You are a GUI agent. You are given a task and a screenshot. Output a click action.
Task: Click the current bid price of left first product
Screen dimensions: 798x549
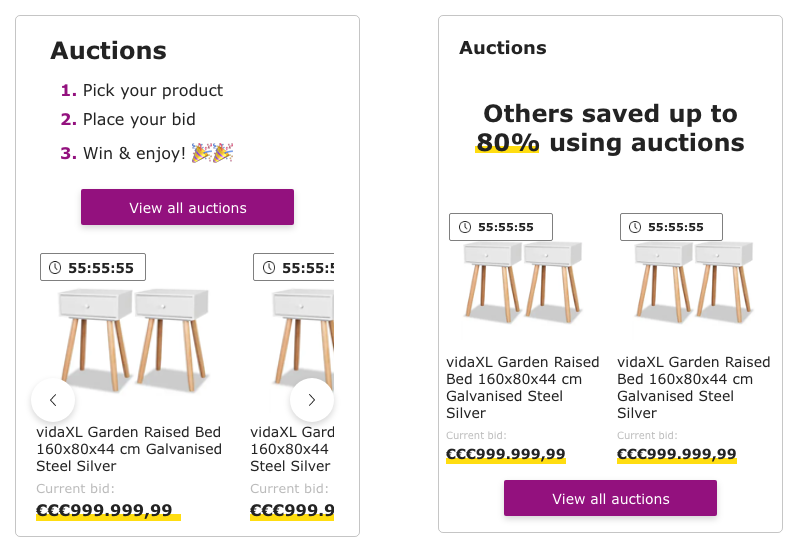(105, 511)
